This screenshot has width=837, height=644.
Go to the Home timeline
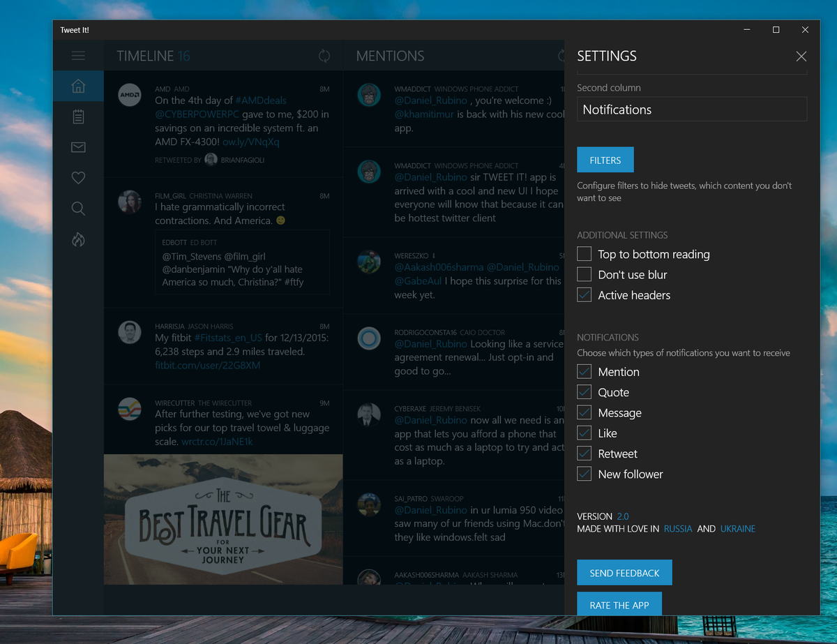[78, 86]
